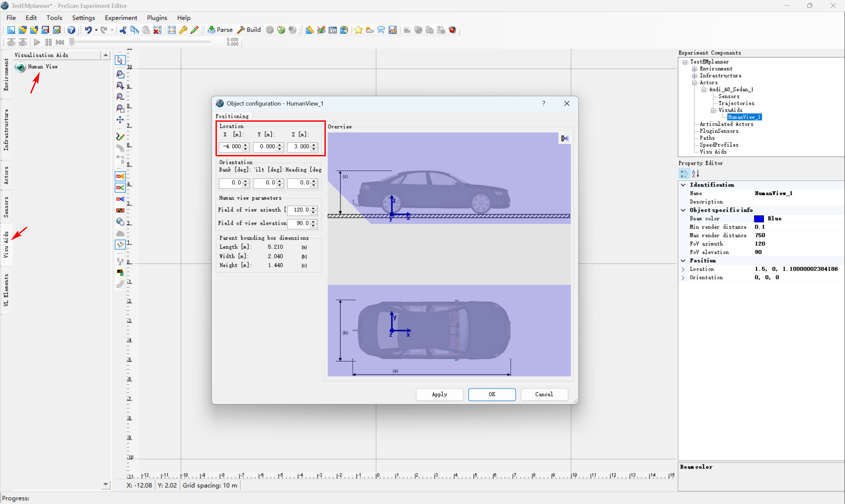Click the Blue beam color swatch
845x504 pixels.
[x=759, y=219]
